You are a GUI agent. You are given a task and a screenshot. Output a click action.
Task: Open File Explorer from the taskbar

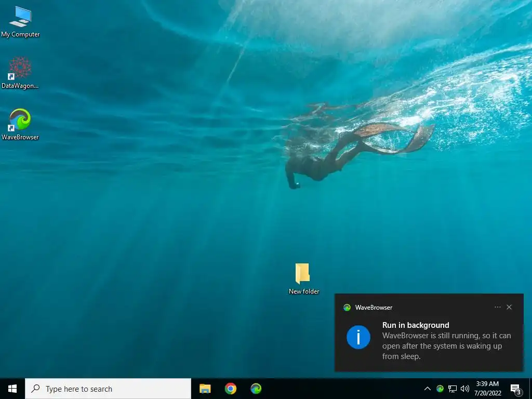pyautogui.click(x=205, y=389)
